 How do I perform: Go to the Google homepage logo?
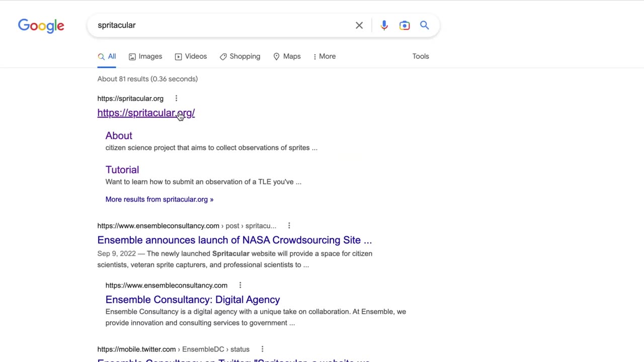coord(41,26)
